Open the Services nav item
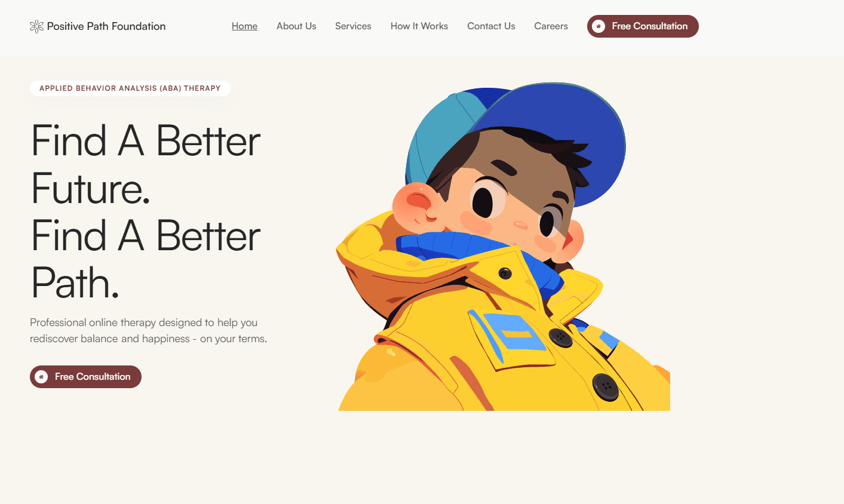Viewport: 844px width, 504px height. point(353,26)
